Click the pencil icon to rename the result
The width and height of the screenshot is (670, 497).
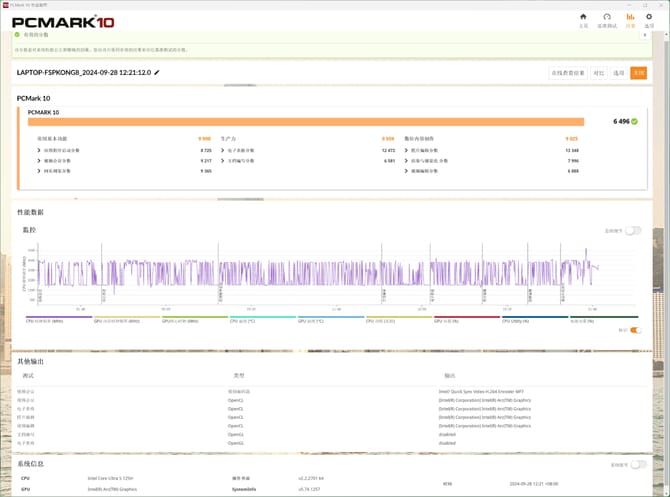(x=157, y=73)
